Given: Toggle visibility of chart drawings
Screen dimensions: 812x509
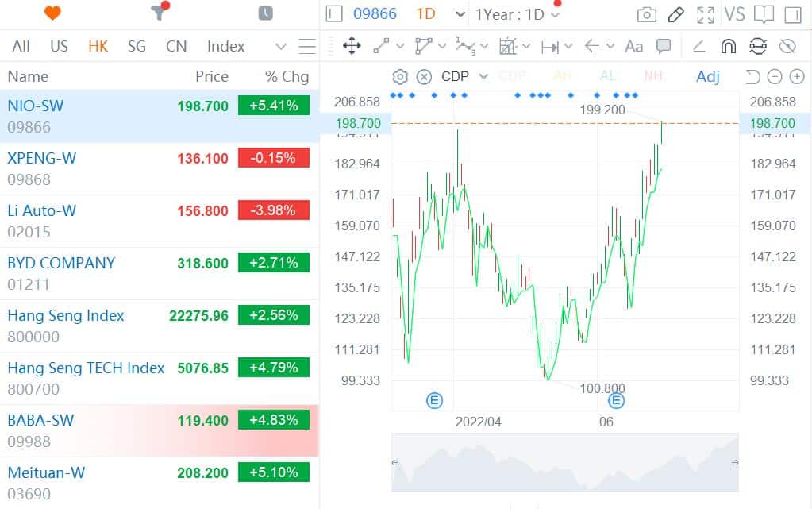Looking at the screenshot, I should [x=787, y=47].
